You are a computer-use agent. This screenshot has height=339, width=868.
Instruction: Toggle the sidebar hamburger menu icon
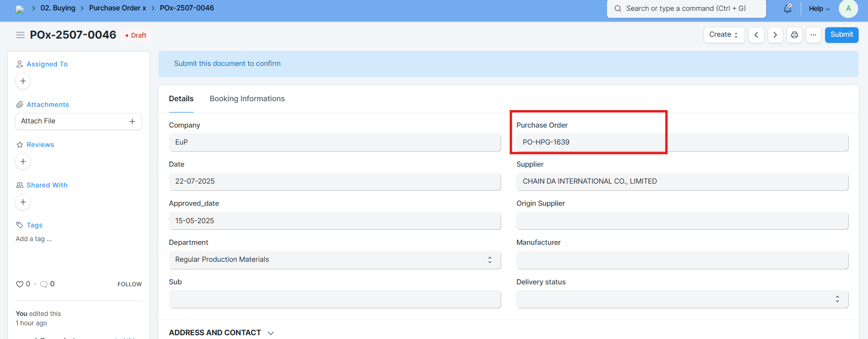pos(20,35)
